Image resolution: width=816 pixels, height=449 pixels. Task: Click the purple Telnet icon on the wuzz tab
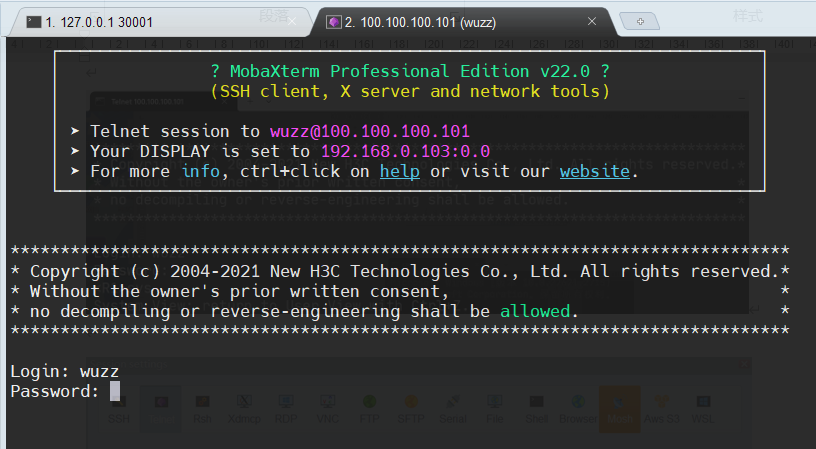pos(334,22)
